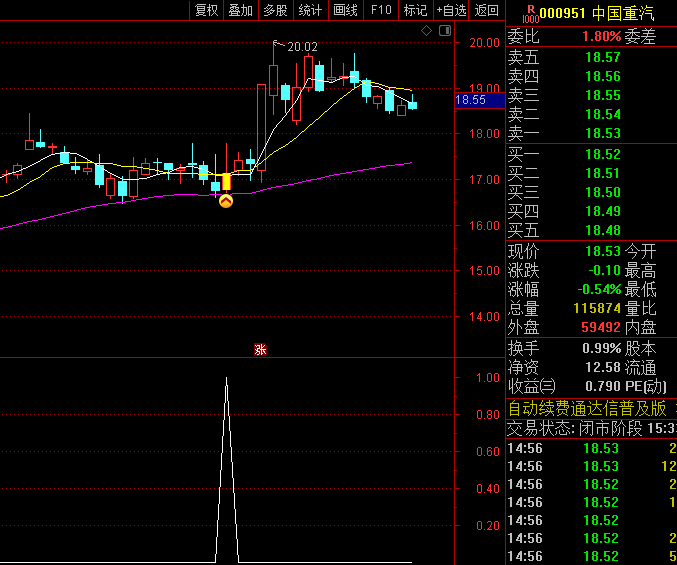Click the 量比 label
This screenshot has width=677, height=565.
tap(640, 308)
